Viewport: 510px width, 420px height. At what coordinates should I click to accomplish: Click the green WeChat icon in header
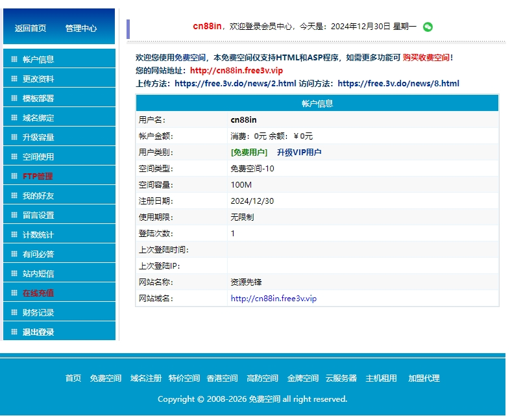pos(428,27)
